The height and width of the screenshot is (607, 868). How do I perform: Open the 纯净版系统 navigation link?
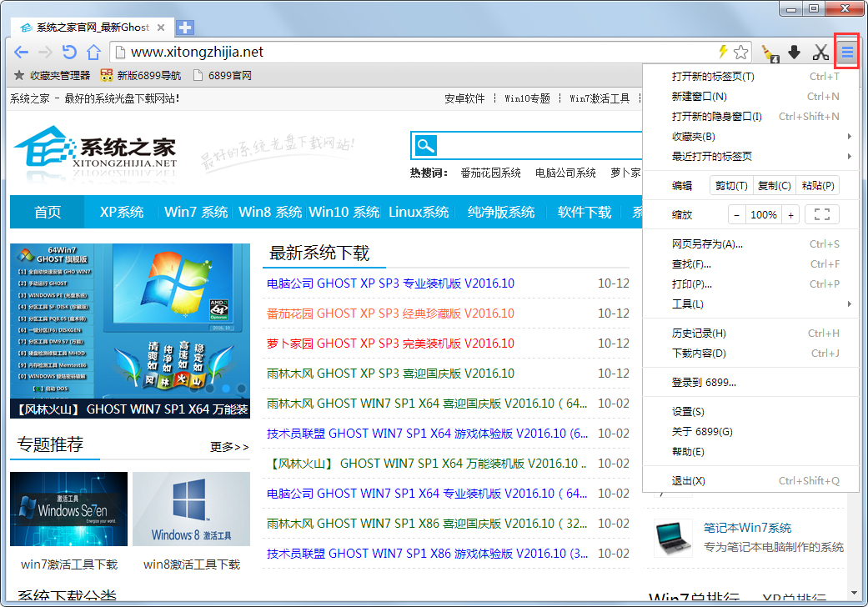(x=501, y=212)
